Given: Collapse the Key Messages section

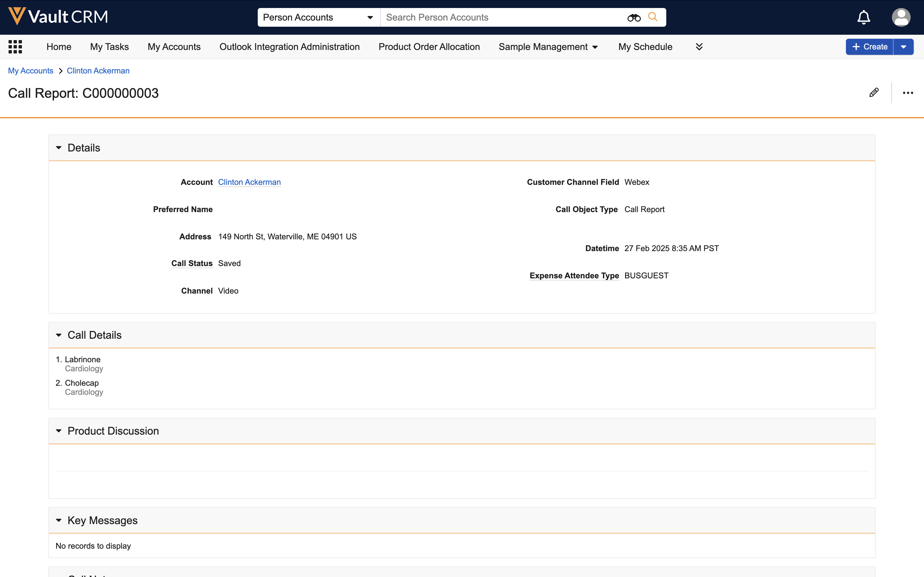Looking at the screenshot, I should click(59, 520).
